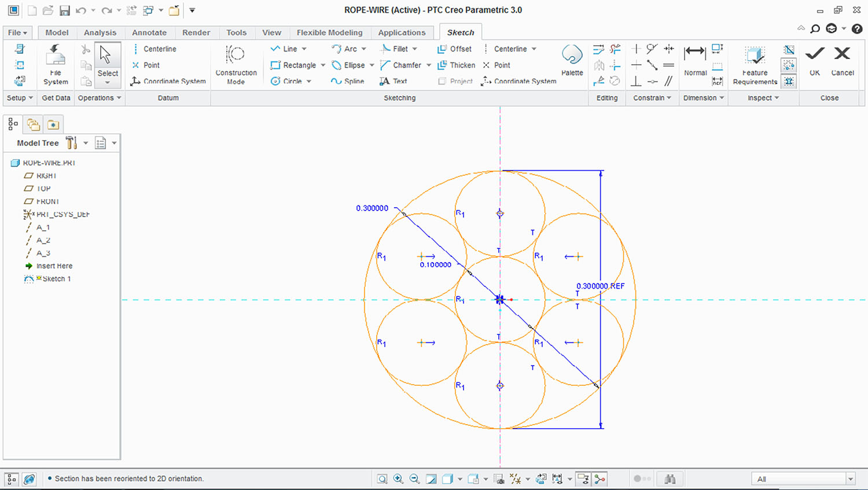
Task: Select the Circle sketch tool
Action: pos(286,81)
